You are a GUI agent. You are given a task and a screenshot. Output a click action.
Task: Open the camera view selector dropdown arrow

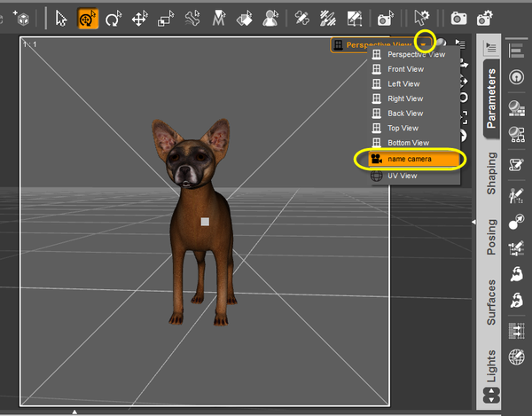[x=424, y=44]
